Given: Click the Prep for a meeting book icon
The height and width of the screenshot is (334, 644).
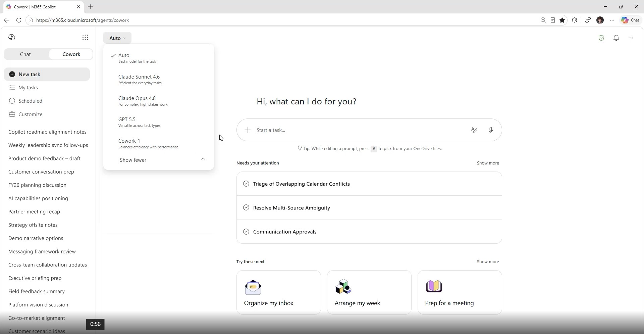Looking at the screenshot, I should click(x=434, y=286).
